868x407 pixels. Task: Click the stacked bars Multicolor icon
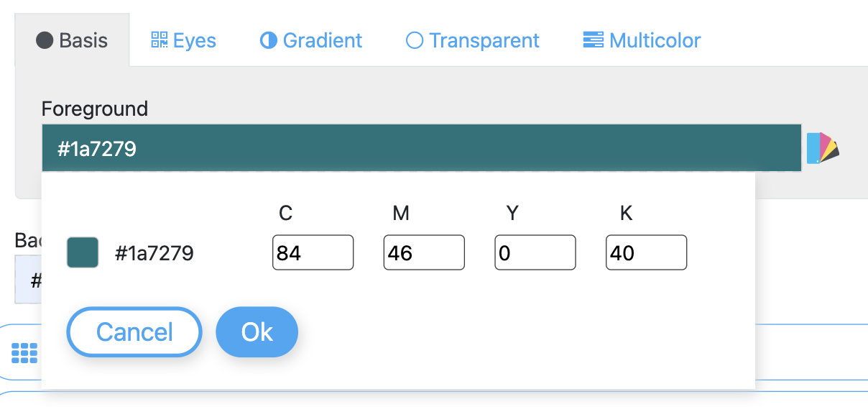[593, 40]
